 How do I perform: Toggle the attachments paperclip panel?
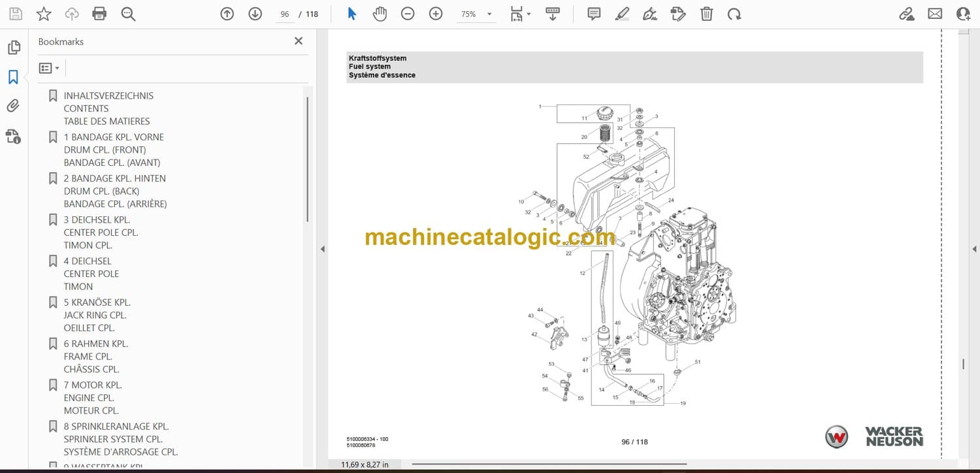coord(13,106)
